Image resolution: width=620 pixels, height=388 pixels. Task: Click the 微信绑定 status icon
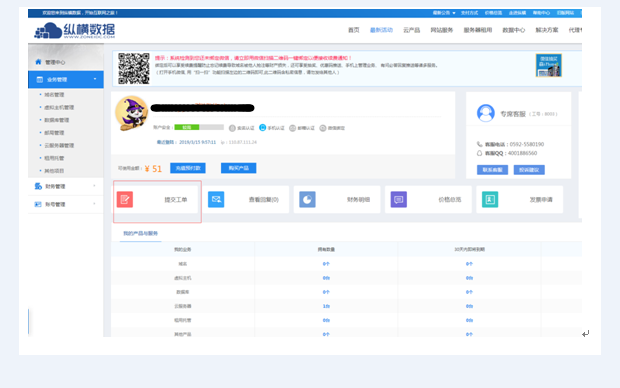pos(323,128)
